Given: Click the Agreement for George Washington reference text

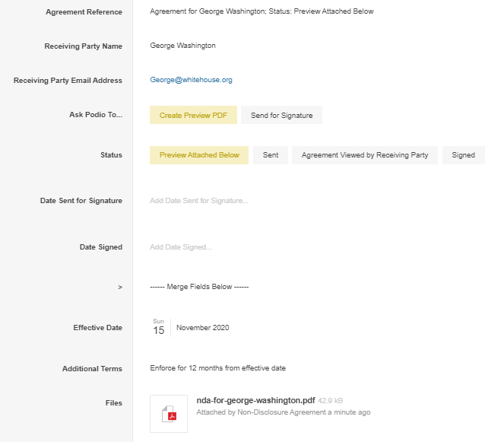Looking at the screenshot, I should (x=262, y=12).
